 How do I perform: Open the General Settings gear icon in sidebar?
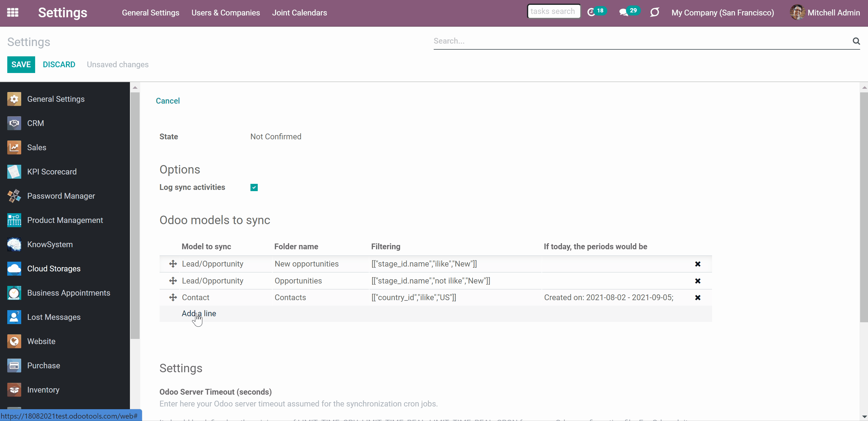click(x=14, y=99)
